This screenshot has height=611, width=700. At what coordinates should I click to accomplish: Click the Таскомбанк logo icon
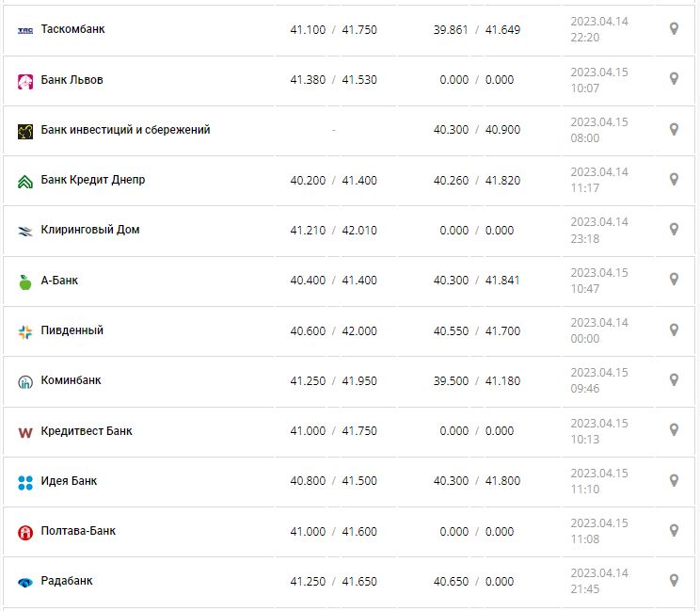click(25, 30)
